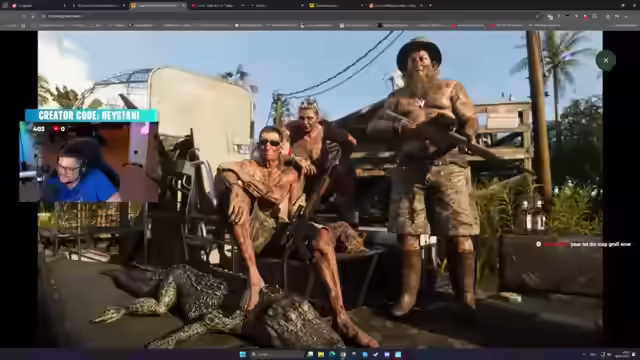Open the white checkmark app in taskbar
The width and height of the screenshot is (640, 360).
coord(376,354)
